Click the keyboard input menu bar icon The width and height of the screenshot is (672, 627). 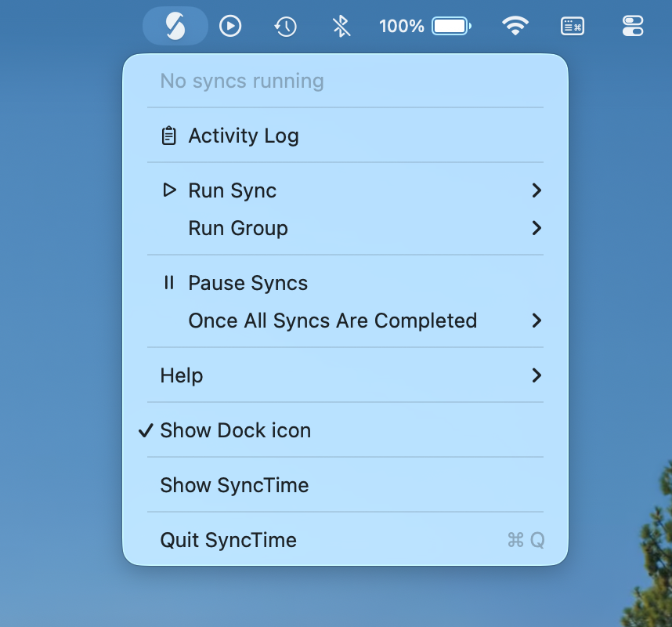tap(573, 27)
